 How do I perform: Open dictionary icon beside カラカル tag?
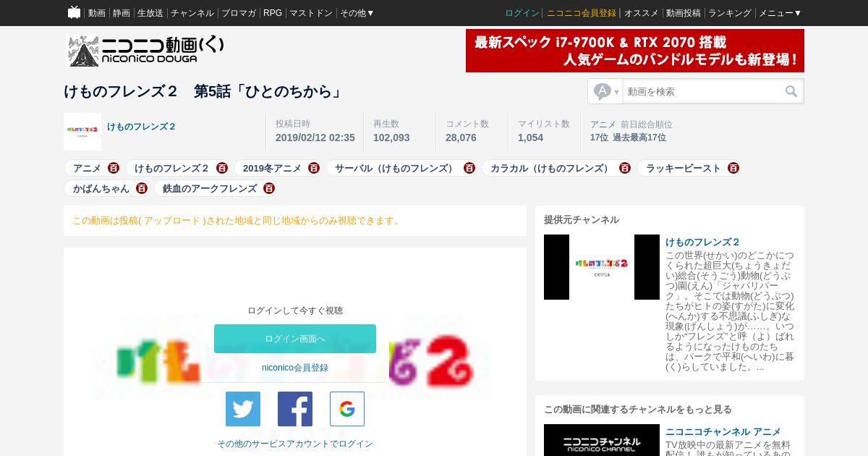[625, 168]
